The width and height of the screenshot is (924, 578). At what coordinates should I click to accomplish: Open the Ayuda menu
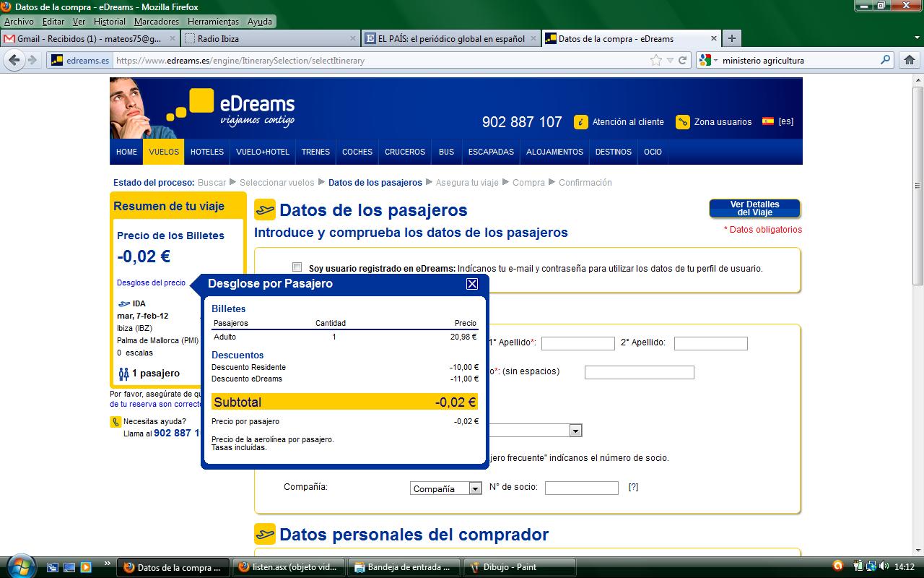pos(260,22)
